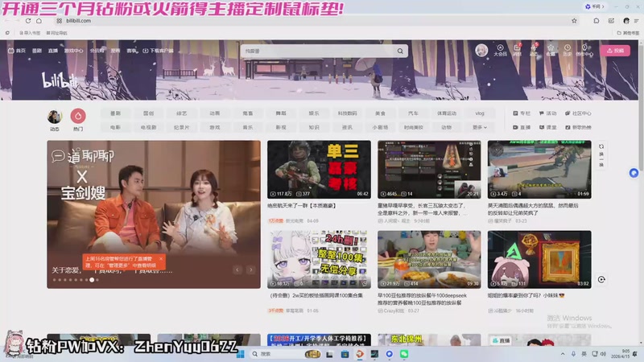Open the dynamic feed icon with red badge
This screenshot has width=644, height=362.
(534, 50)
